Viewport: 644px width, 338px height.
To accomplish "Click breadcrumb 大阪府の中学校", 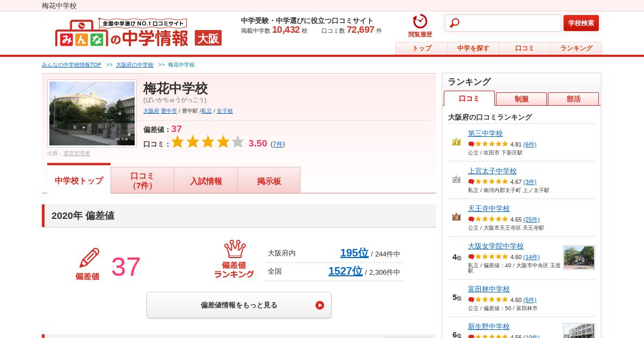I will point(135,64).
